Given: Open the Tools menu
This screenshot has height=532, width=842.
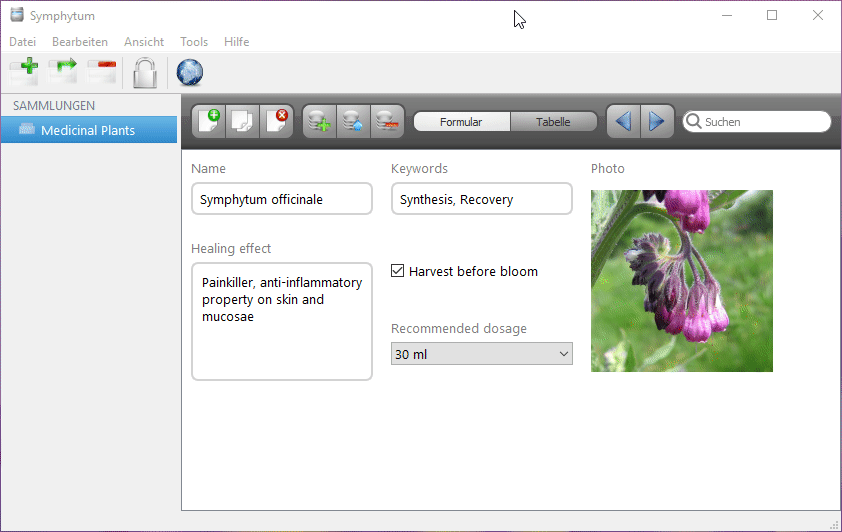Looking at the screenshot, I should [x=194, y=42].
